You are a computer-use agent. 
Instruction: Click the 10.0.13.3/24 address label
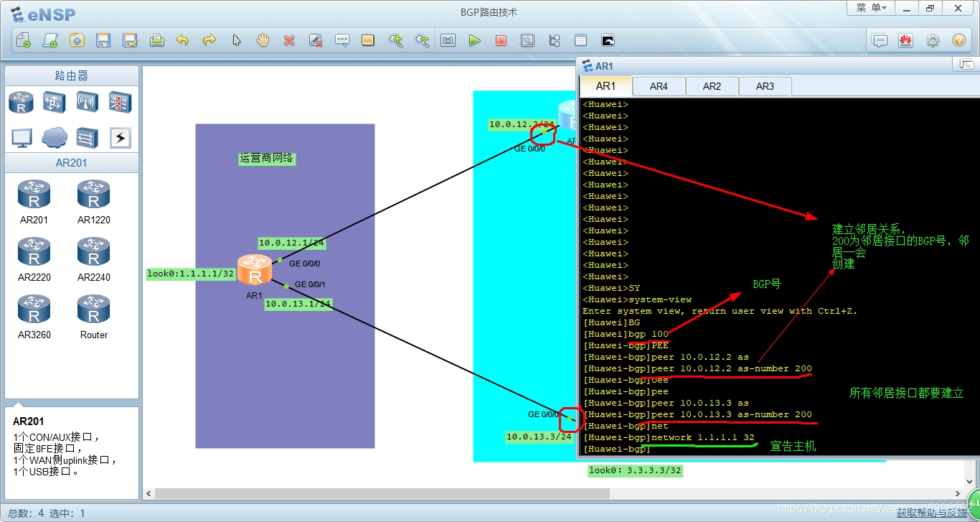click(x=539, y=437)
